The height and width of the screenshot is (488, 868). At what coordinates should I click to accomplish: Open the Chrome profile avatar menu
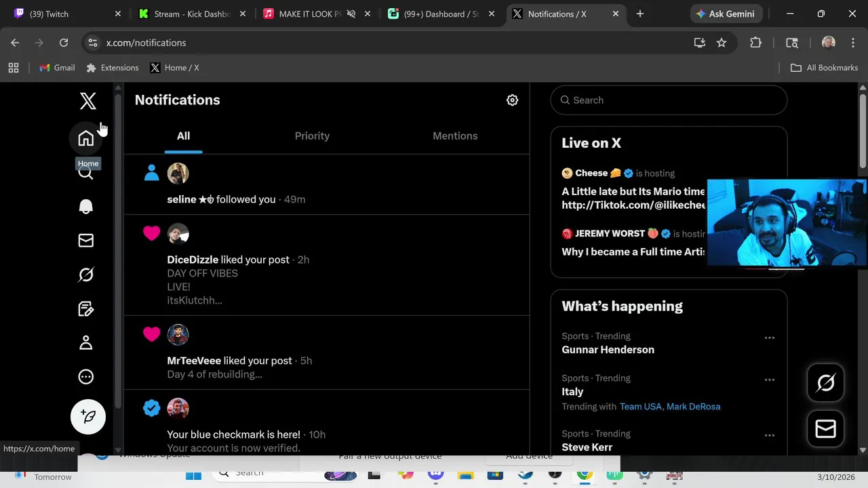tap(828, 43)
